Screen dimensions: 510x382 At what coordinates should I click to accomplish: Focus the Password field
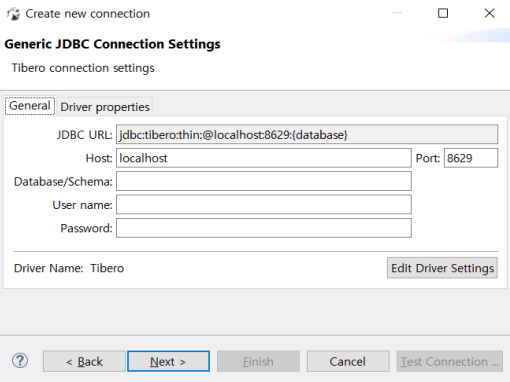pyautogui.click(x=264, y=228)
